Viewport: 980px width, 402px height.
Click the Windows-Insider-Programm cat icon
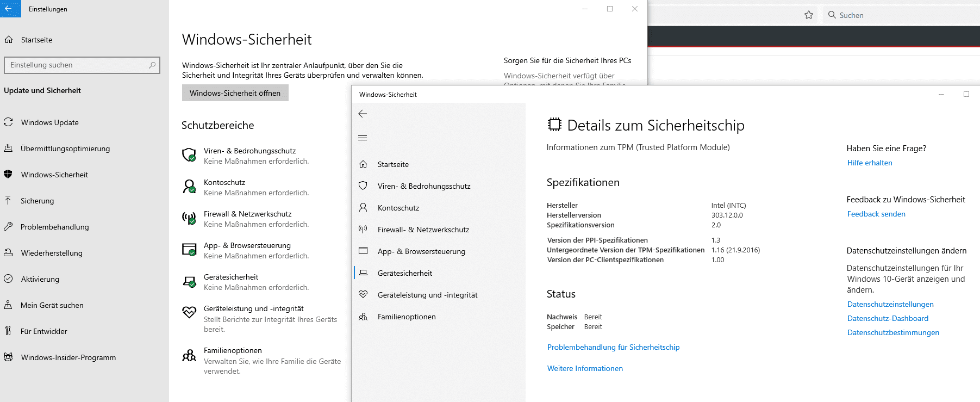8,357
